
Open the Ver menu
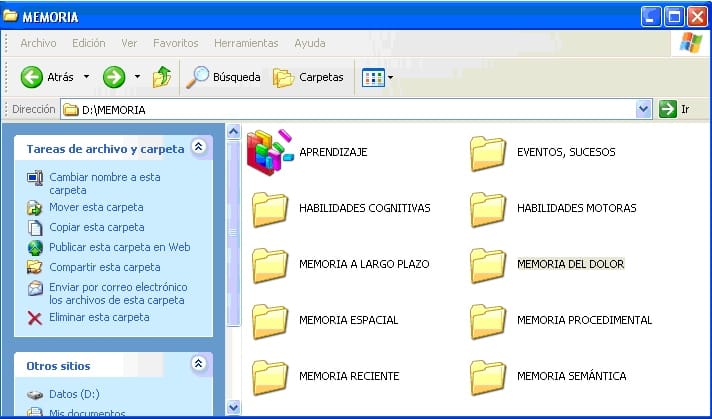coord(129,43)
